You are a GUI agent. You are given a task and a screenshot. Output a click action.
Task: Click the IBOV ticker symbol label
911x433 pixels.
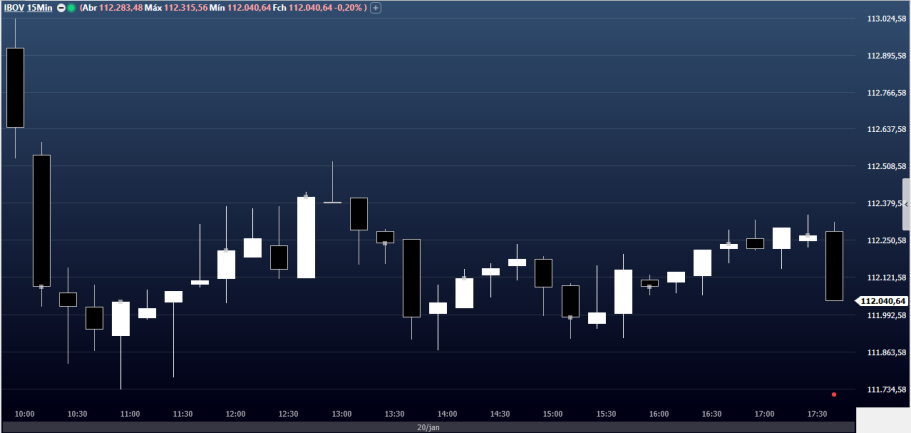point(15,7)
